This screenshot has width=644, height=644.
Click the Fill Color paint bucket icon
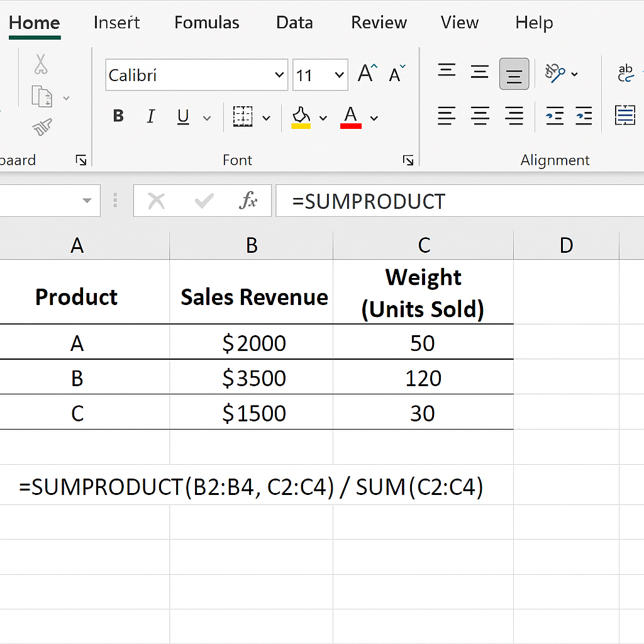(x=301, y=118)
